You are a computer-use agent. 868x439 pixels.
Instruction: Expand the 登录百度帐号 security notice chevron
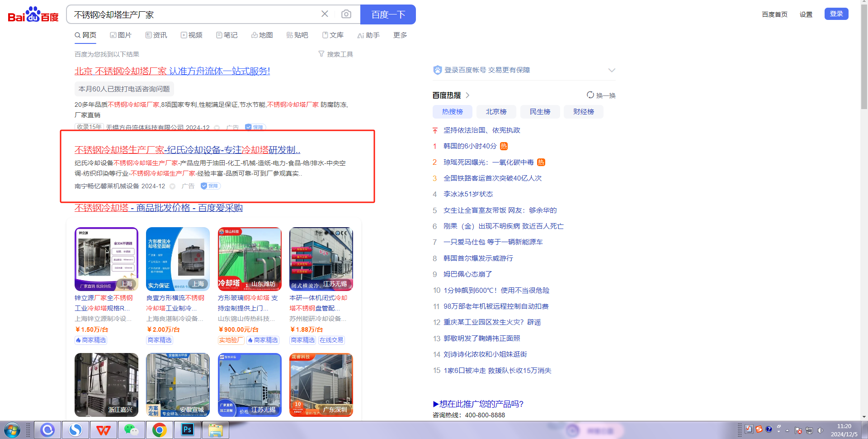tap(611, 70)
